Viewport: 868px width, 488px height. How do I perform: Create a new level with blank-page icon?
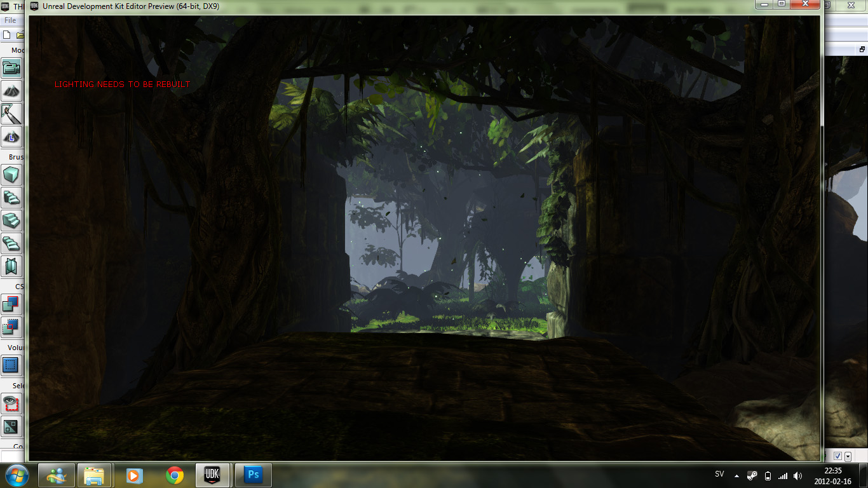(x=7, y=34)
